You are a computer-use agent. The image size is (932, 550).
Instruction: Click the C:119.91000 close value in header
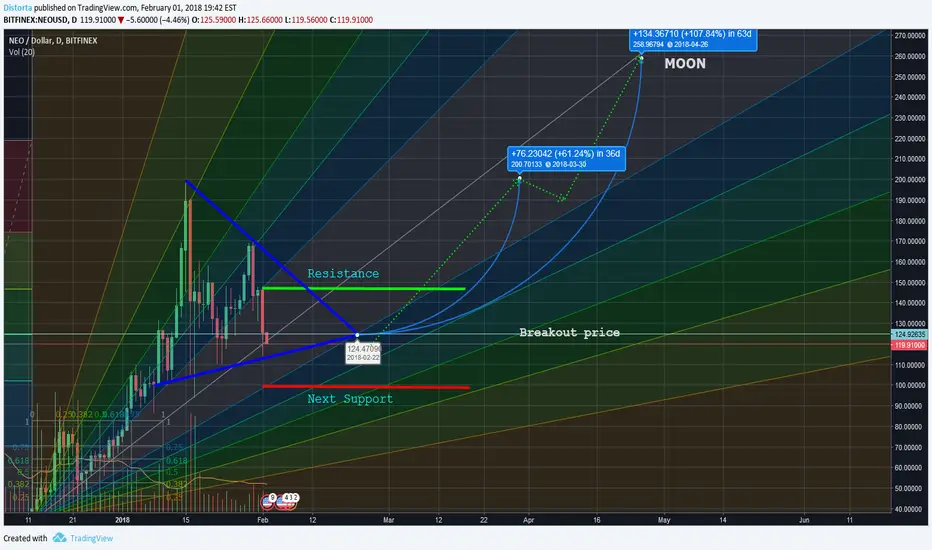coord(351,20)
